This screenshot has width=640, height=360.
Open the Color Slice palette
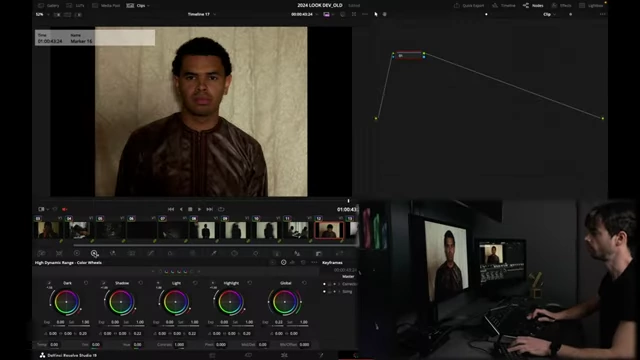coord(192,253)
